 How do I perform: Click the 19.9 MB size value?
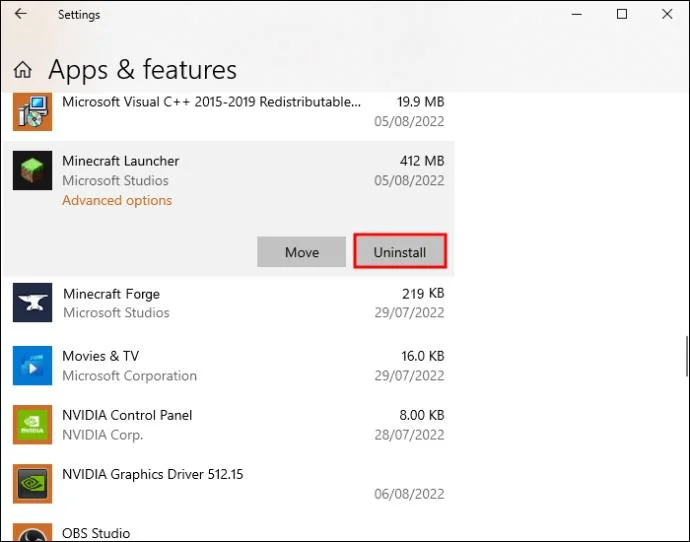421,102
